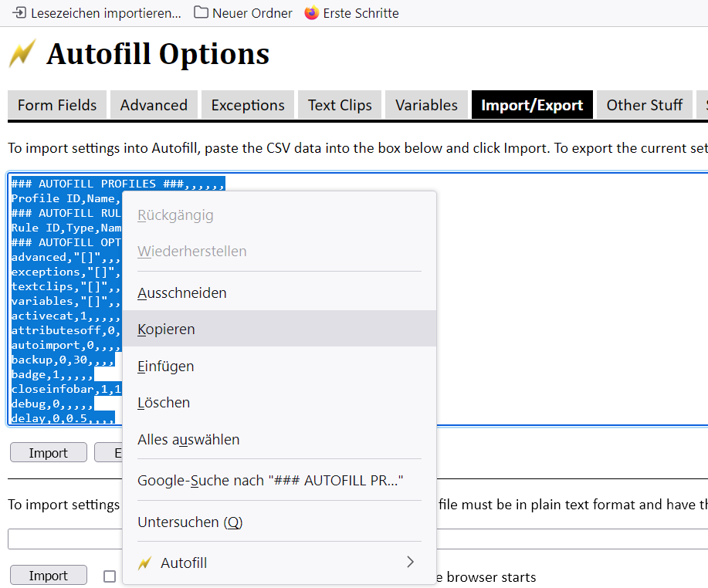Click Einfügen in the context menu

(x=165, y=367)
